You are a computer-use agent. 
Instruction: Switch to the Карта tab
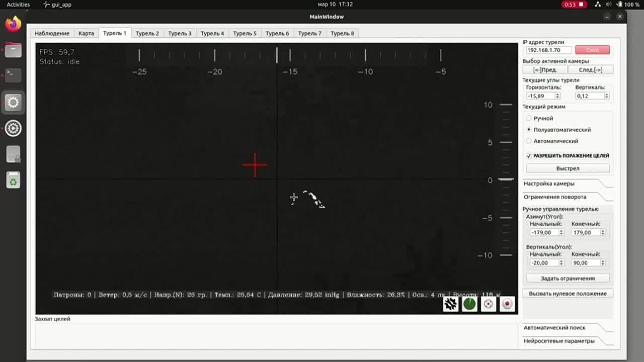[86, 33]
